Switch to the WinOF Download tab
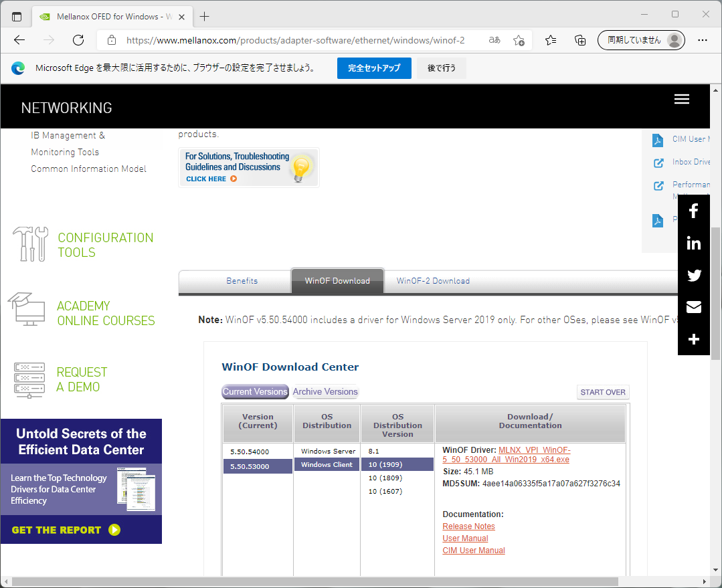This screenshot has width=722, height=588. pyautogui.click(x=337, y=281)
